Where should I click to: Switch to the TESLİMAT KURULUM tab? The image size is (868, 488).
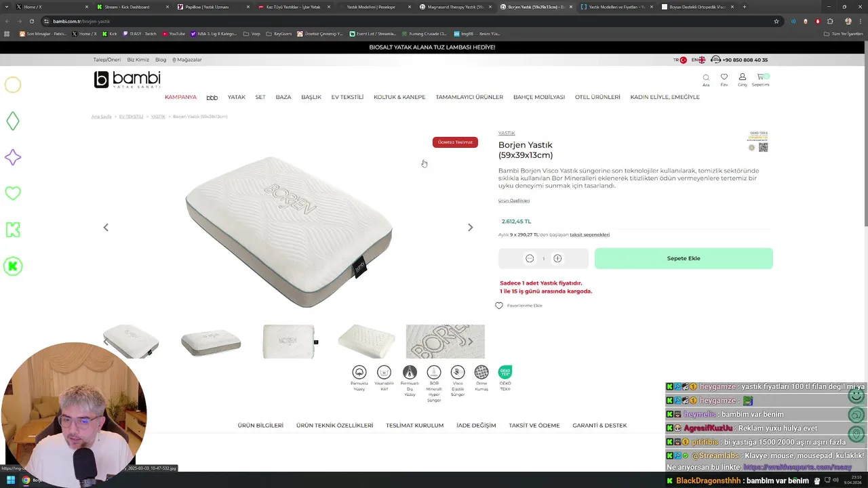[414, 426]
